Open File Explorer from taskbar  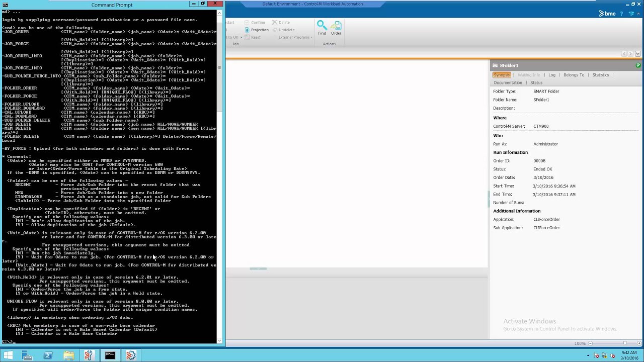point(68,355)
